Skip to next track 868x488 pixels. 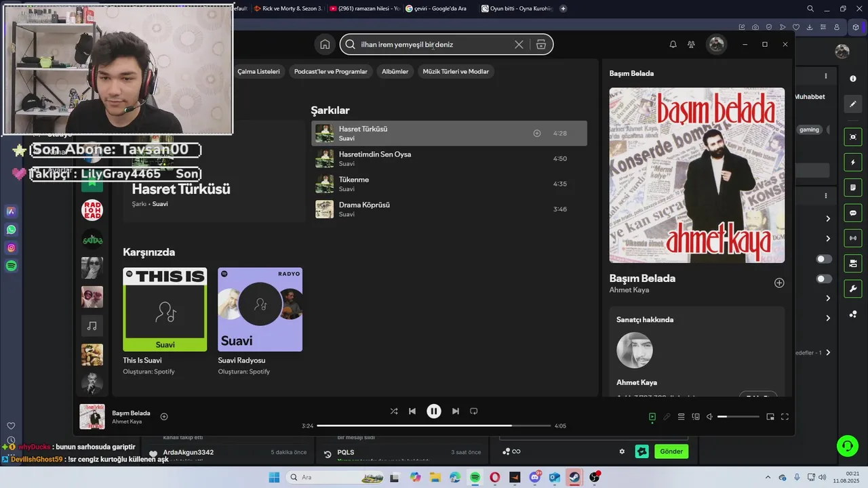tap(456, 411)
